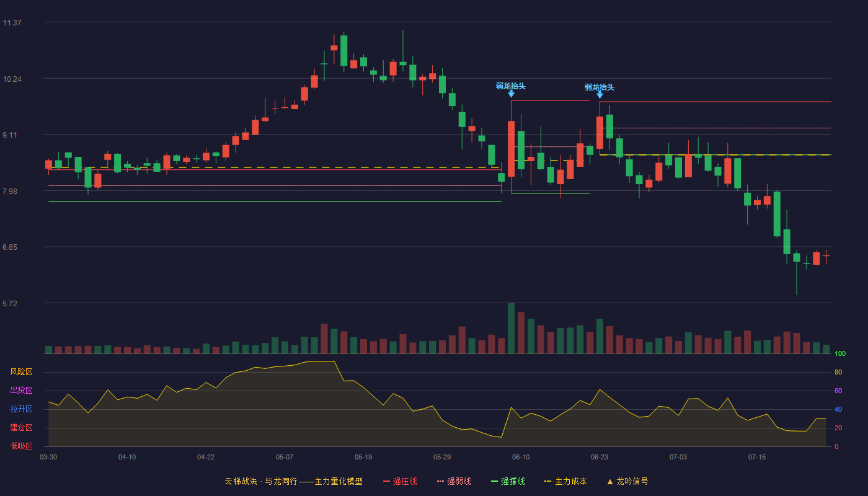Click the 04-10 date label
Image resolution: width=868 pixels, height=496 pixels.
127,457
